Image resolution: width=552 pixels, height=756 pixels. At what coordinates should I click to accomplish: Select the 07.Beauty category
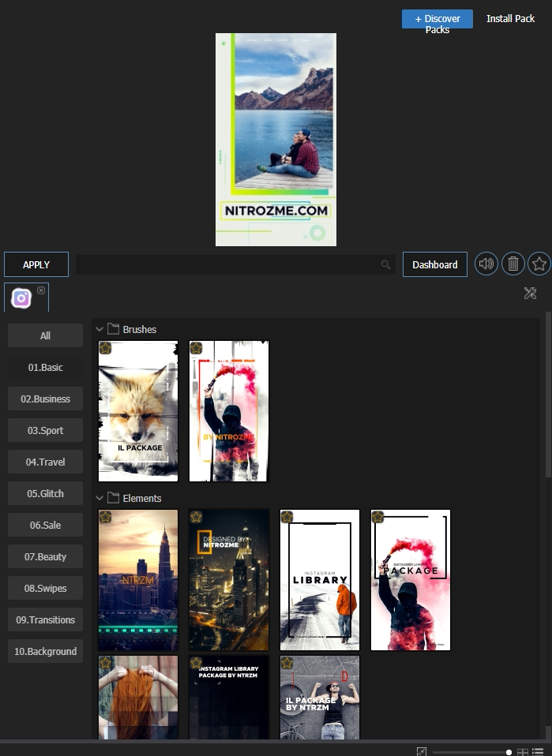(45, 556)
